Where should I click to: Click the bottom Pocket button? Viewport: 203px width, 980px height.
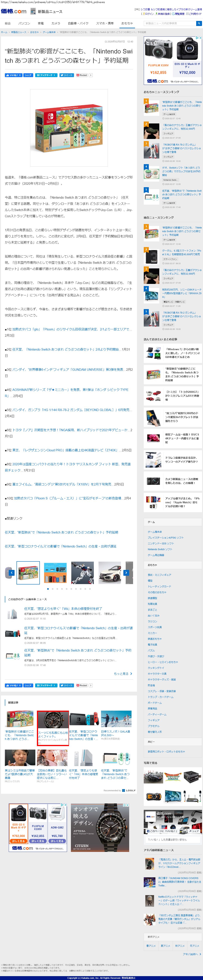[x=82, y=685]
